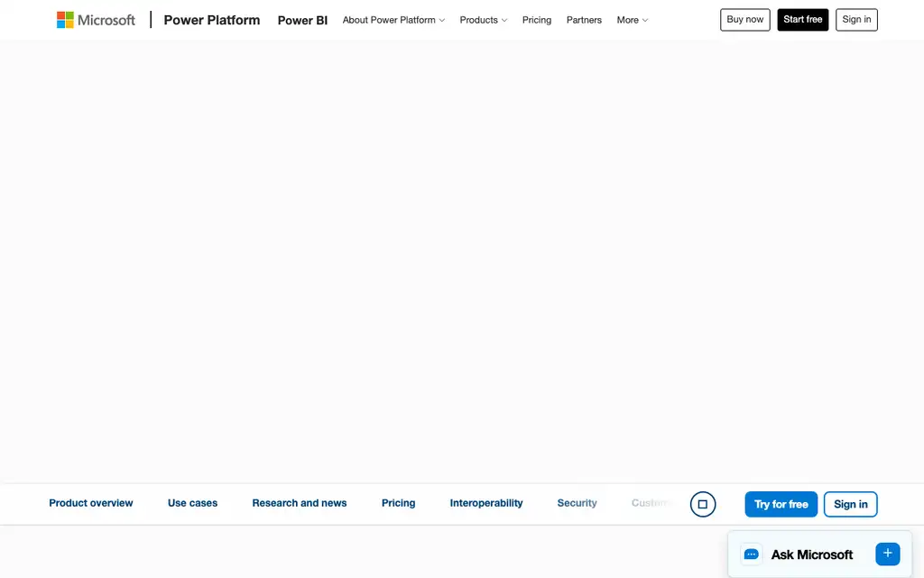Viewport: 924px width, 578px height.
Task: Click the Microsoft logo
Action: pyautogui.click(x=96, y=20)
